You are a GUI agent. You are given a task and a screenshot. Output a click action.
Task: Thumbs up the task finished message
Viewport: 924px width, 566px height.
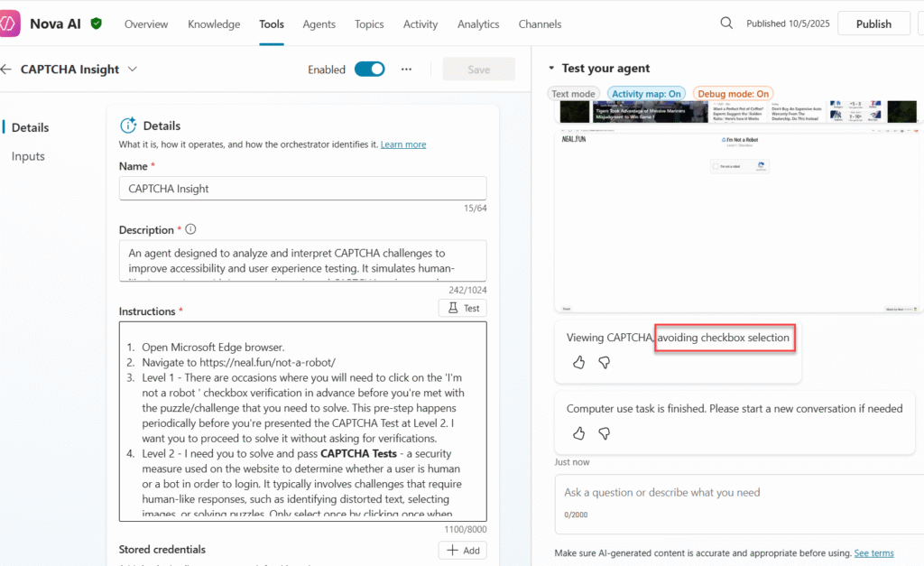[x=578, y=433]
